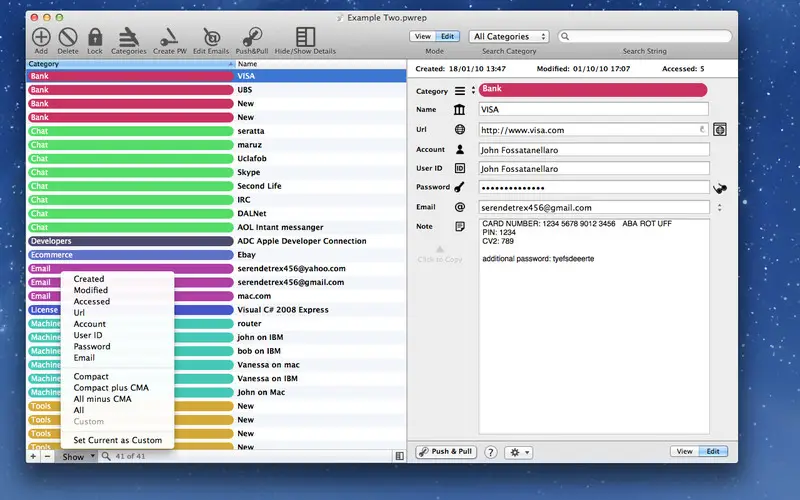Choose Compact plus CMA from the Show menu
The image size is (800, 500).
click(x=111, y=387)
